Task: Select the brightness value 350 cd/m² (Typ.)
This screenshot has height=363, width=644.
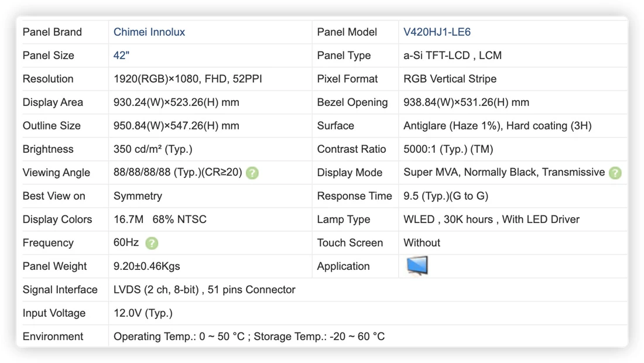Action: (x=153, y=149)
